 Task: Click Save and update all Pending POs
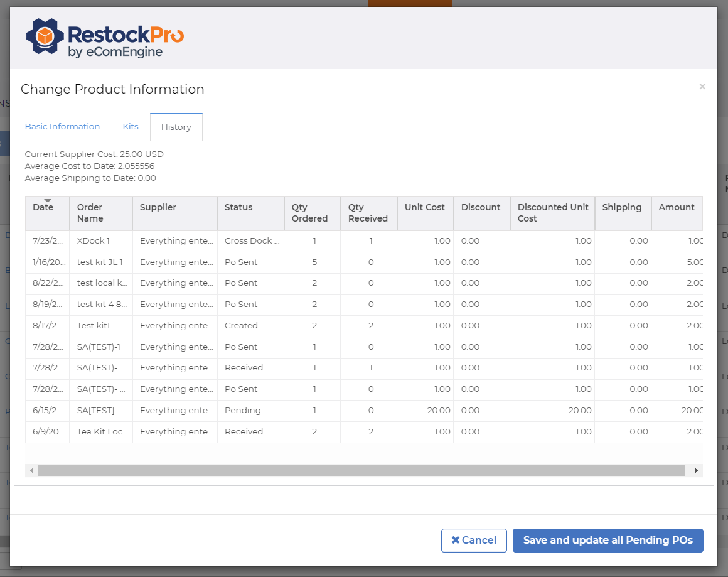608,541
